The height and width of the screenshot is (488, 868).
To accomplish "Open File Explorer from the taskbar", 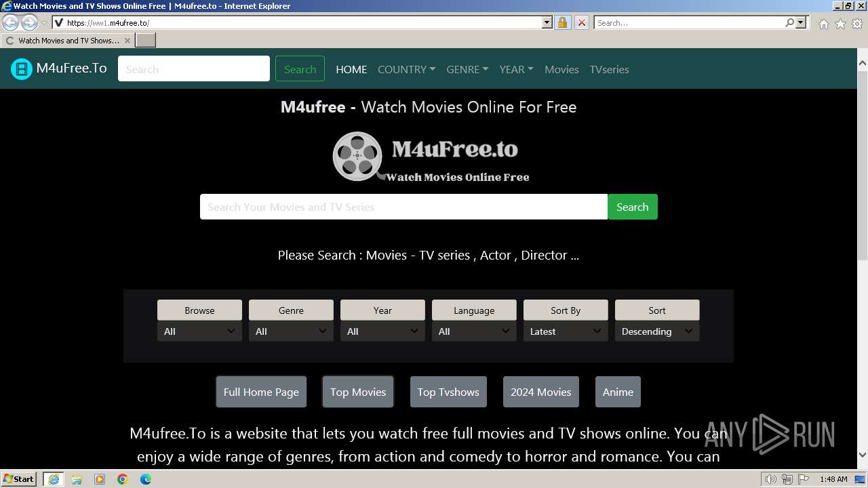I will tap(77, 479).
